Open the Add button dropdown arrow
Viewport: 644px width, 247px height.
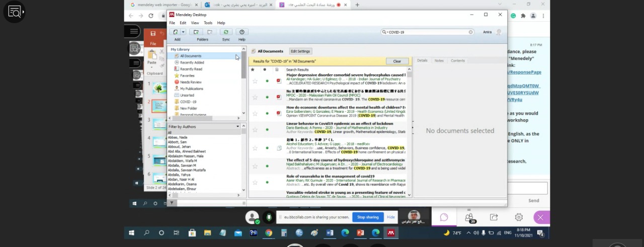[x=183, y=32]
